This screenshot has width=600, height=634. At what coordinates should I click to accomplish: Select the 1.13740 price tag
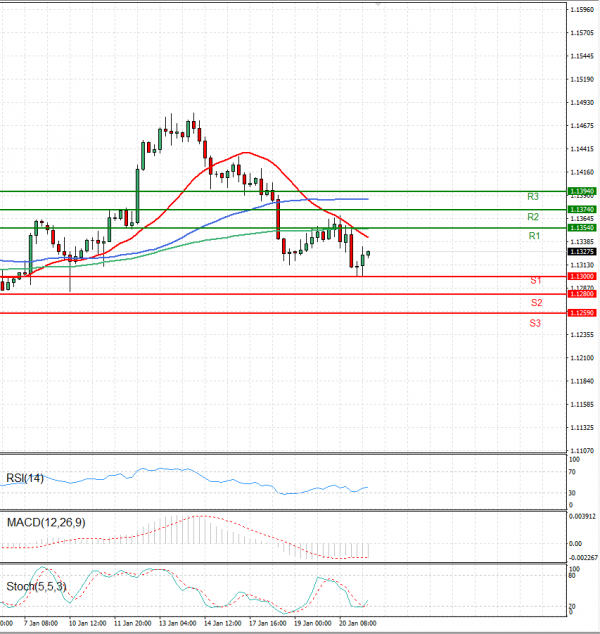582,209
